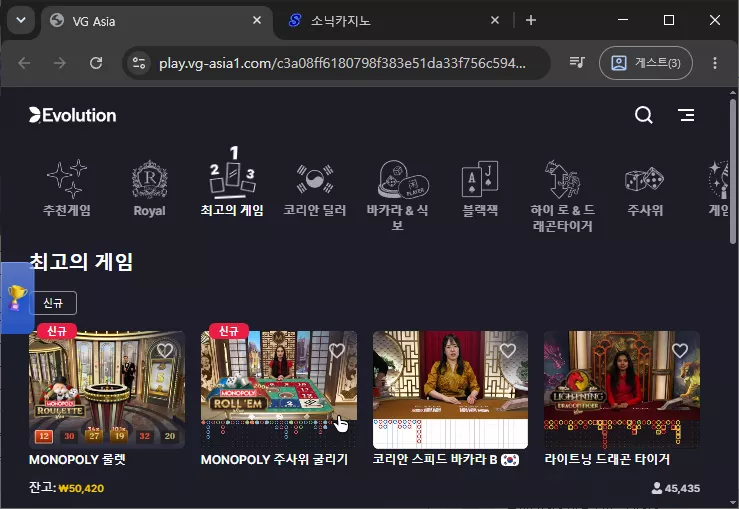
Task: Open the MONOPOLY Roll 'Em game thumbnail
Action: point(279,389)
